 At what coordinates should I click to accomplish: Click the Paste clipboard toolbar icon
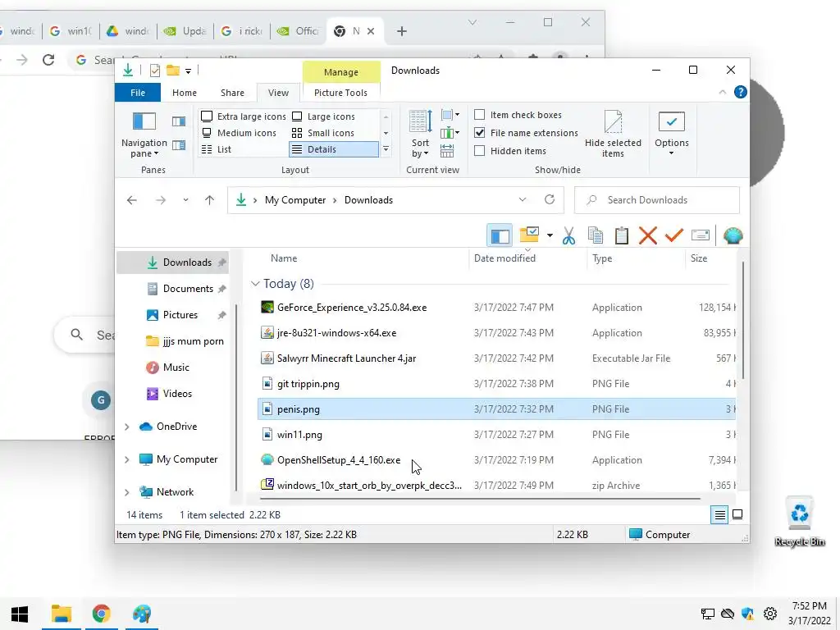[622, 235]
